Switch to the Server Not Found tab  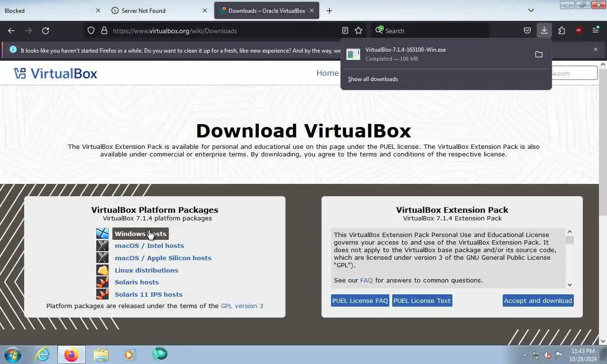click(154, 10)
